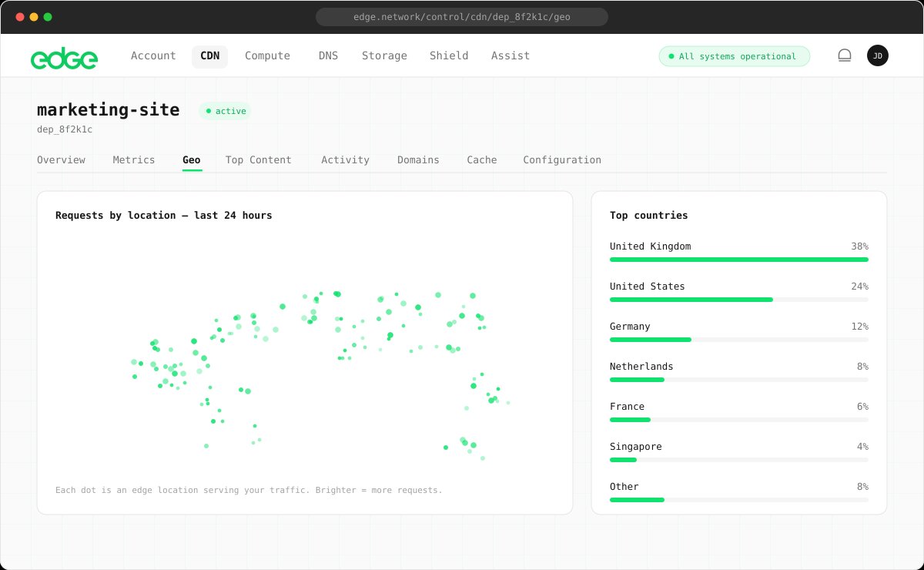Select CDN in top navigation
Viewport: 924px width, 570px height.
pos(209,55)
